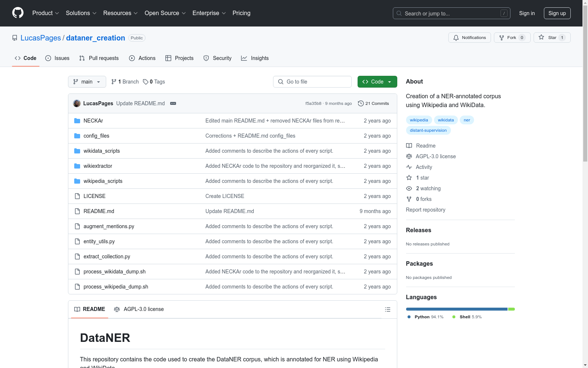Click the tag icon beside 0 Tags
This screenshot has width=588, height=368.
tap(146, 82)
